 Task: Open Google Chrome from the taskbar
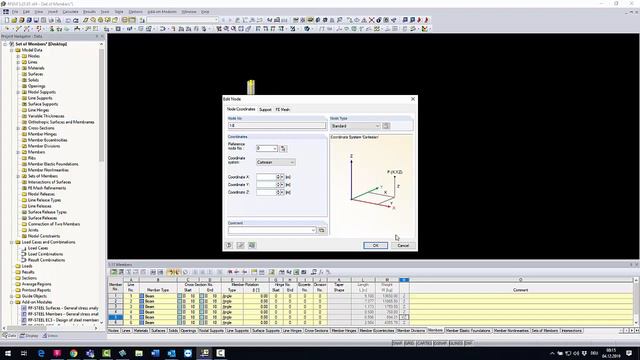click(73, 353)
